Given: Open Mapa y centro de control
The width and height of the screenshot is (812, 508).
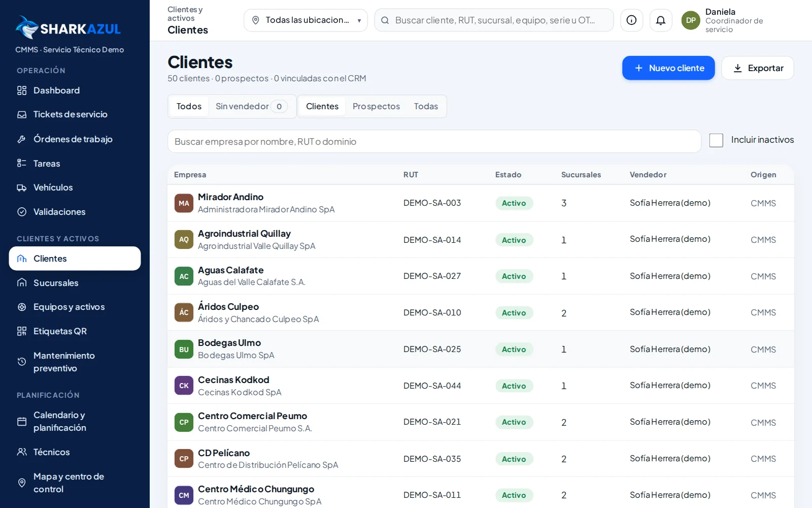Looking at the screenshot, I should click(x=75, y=483).
